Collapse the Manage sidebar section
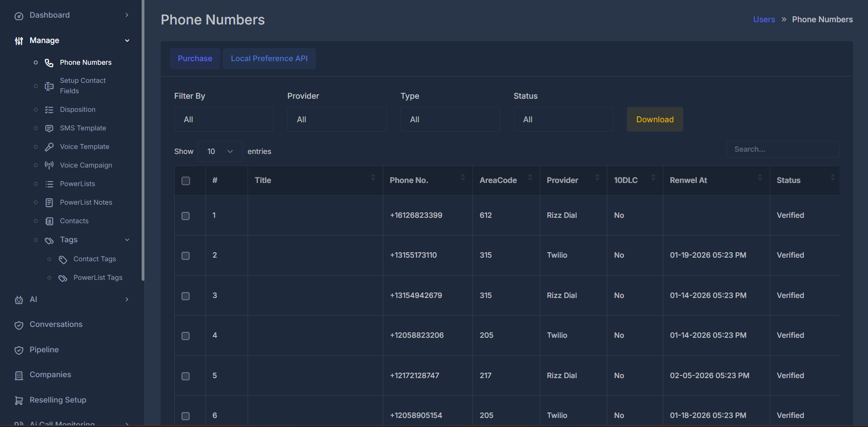 pyautogui.click(x=127, y=40)
